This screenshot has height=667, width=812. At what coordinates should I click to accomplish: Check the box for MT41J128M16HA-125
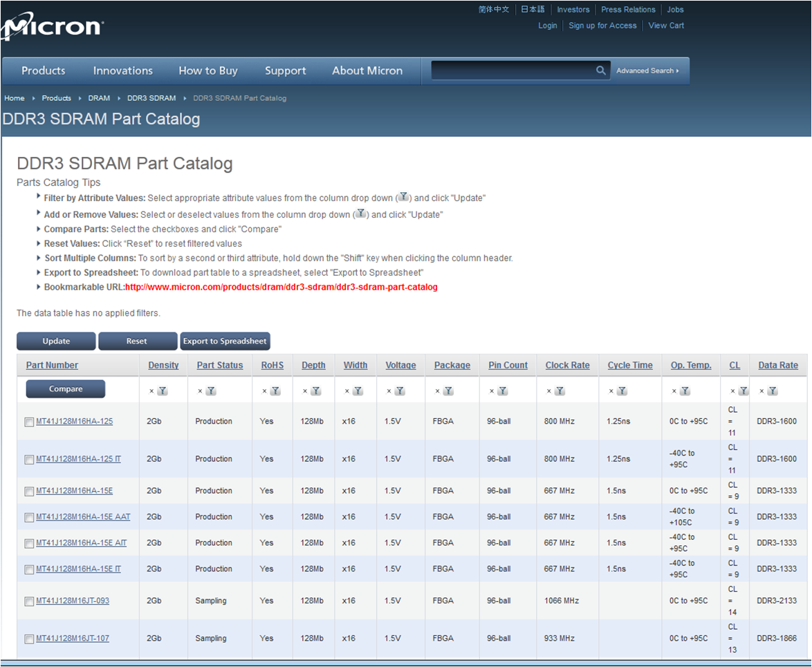(29, 422)
